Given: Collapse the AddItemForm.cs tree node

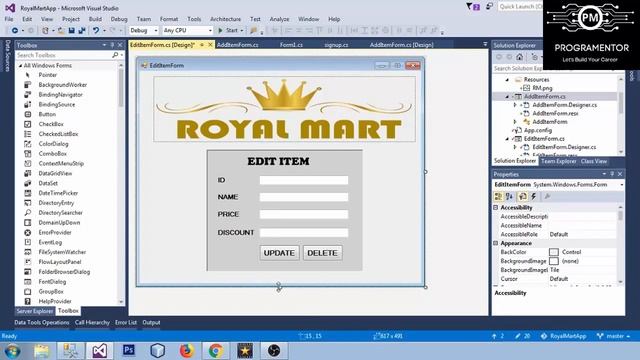Looking at the screenshot, I should pyautogui.click(x=507, y=97).
